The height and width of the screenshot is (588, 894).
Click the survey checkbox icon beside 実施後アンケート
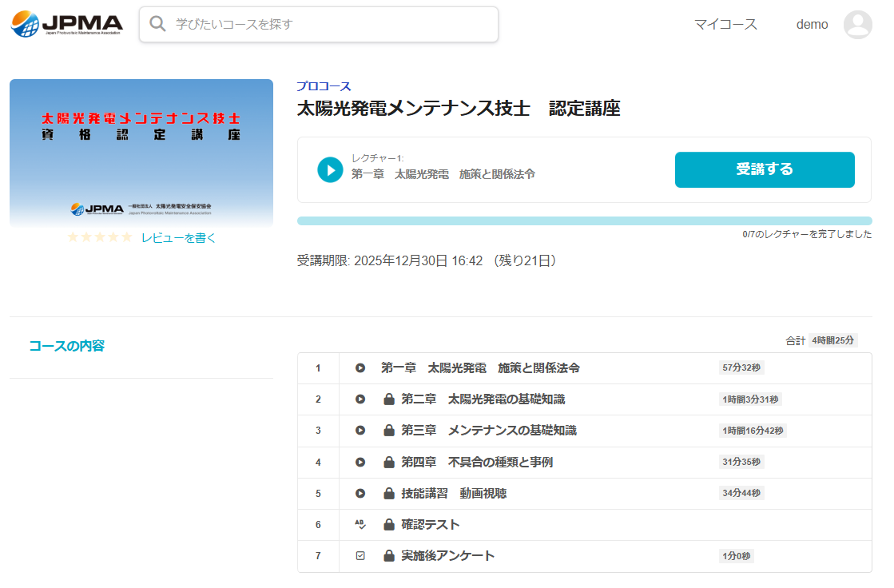click(x=360, y=556)
